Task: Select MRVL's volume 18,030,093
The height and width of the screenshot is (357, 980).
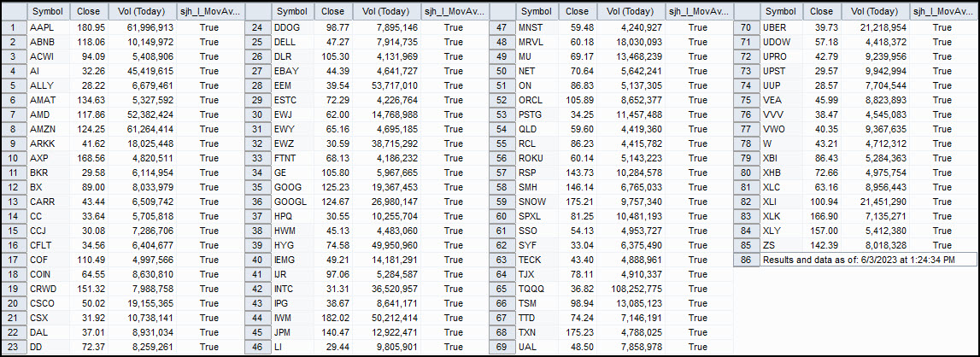Action: tap(631, 42)
